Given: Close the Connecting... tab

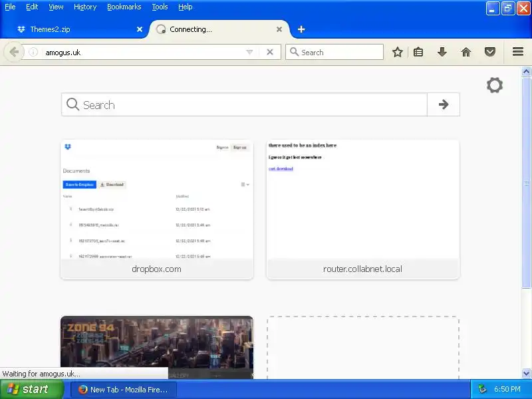Looking at the screenshot, I should pos(279,29).
